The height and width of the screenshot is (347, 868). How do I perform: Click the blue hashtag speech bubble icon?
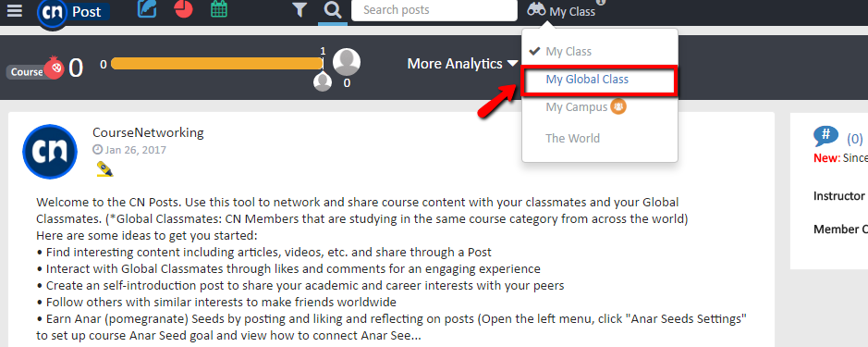tap(825, 136)
